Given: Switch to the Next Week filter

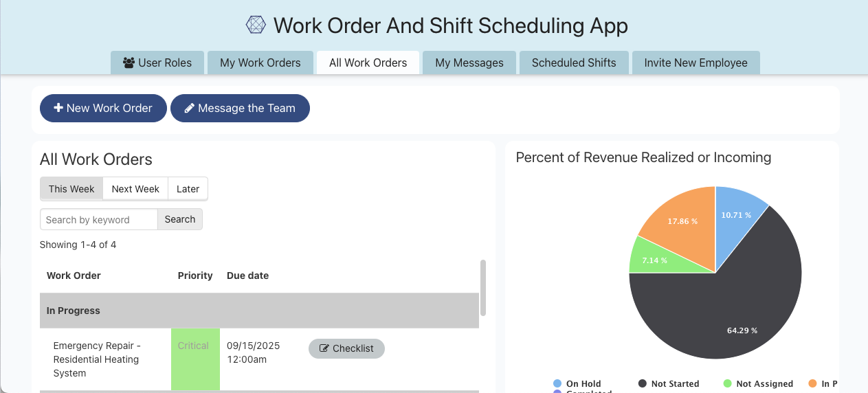Looking at the screenshot, I should coord(135,189).
